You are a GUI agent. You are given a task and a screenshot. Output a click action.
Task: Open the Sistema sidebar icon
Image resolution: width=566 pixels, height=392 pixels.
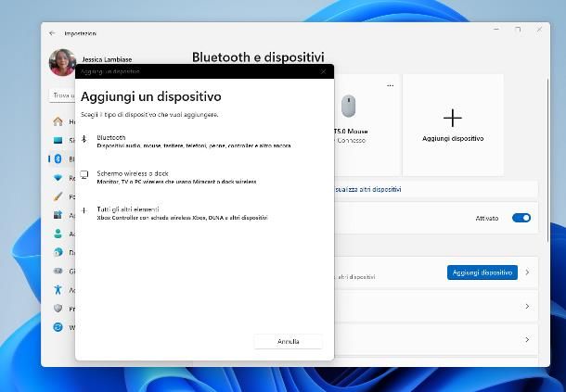point(58,140)
